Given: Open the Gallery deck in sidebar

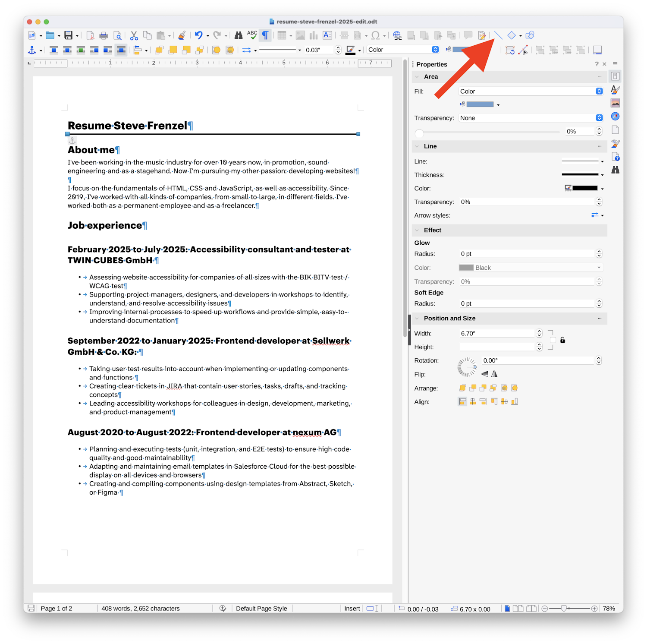Looking at the screenshot, I should pyautogui.click(x=615, y=103).
